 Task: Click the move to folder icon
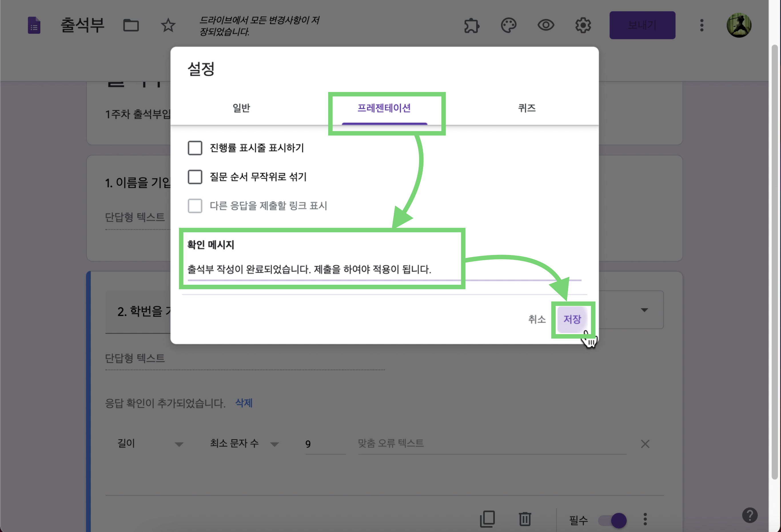tap(131, 25)
